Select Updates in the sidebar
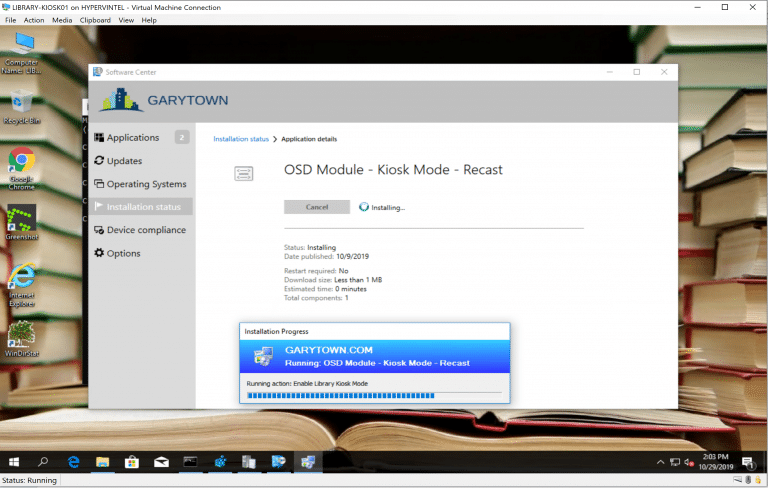The width and height of the screenshot is (768, 488). coord(124,161)
